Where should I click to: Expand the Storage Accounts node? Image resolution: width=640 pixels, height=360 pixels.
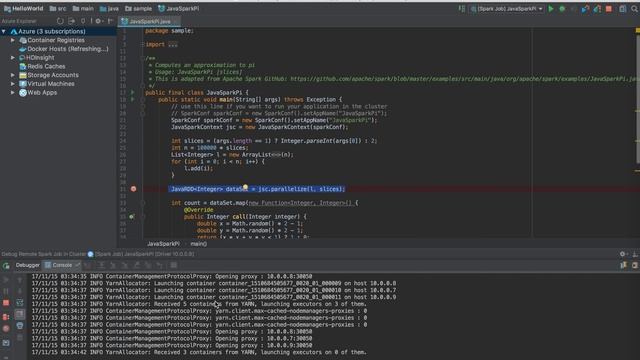click(13, 75)
